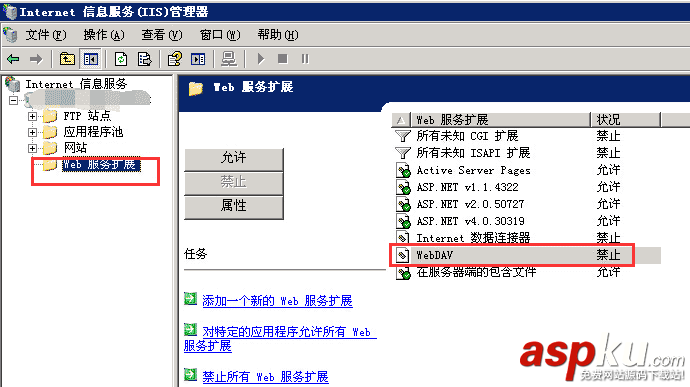The image size is (690, 387).
Task: Click the Active Server Pages row icon
Action: (x=403, y=170)
